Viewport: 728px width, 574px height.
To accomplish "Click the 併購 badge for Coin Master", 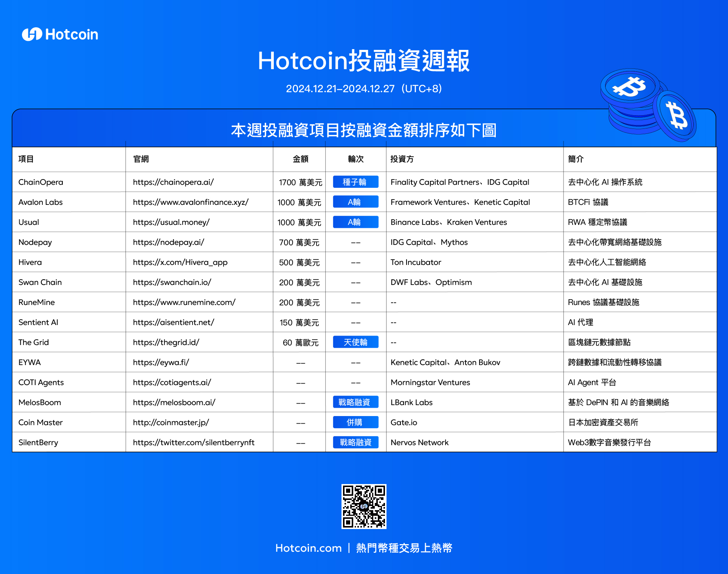I will (355, 422).
